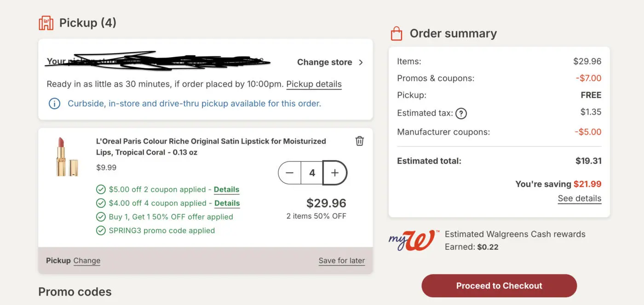Save the lipstick for later

(x=341, y=261)
